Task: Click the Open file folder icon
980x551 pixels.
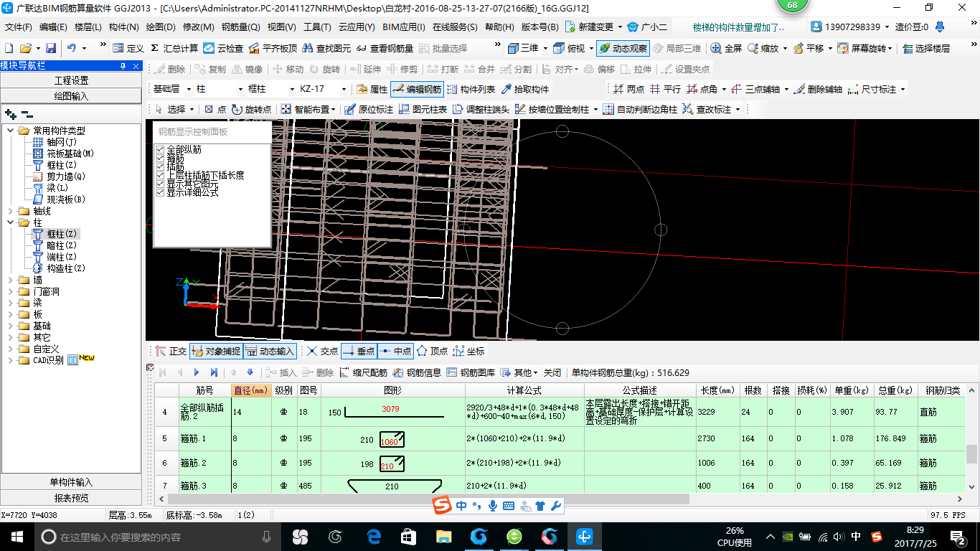Action: [25, 48]
